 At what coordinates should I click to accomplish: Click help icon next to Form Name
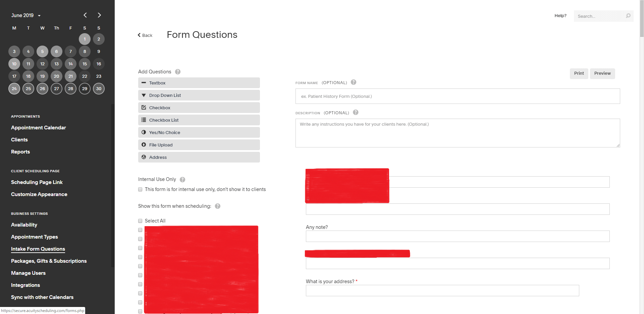pyautogui.click(x=354, y=82)
